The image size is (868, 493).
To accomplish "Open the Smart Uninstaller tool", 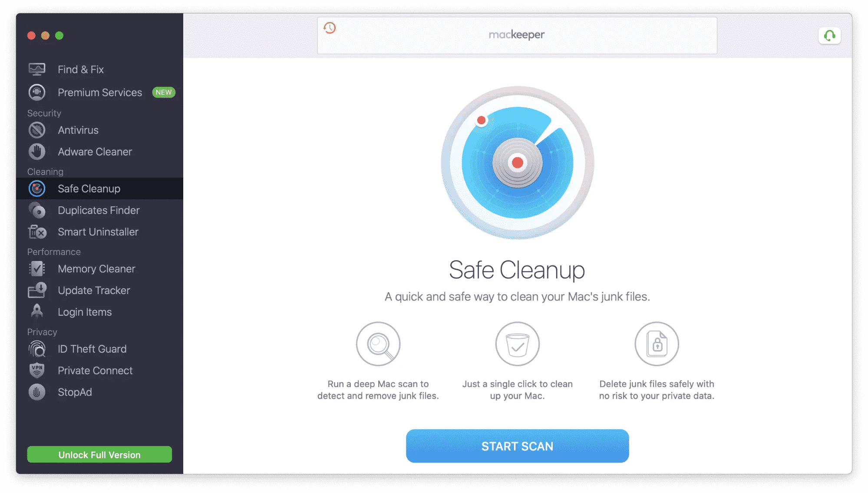I will 97,232.
